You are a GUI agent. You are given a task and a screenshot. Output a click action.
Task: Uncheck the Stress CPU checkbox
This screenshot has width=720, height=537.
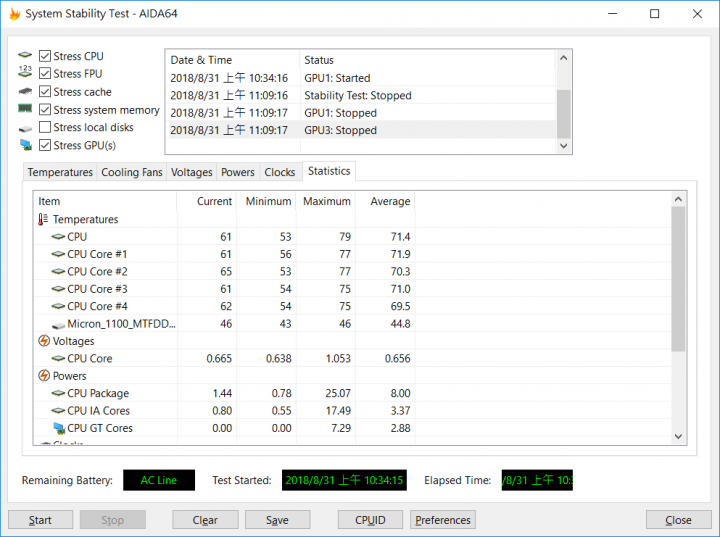(45, 56)
